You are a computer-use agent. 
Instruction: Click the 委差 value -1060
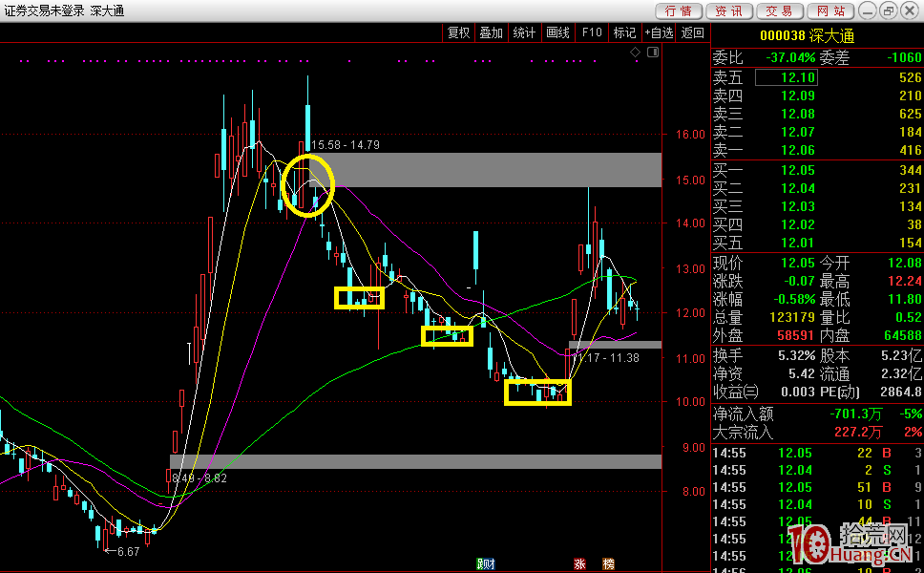click(904, 57)
